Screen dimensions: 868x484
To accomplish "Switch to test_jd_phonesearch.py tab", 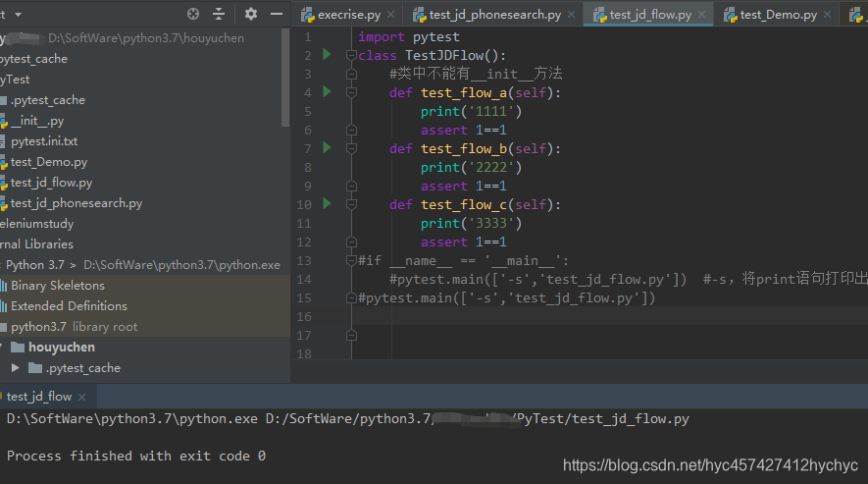I will (495, 15).
